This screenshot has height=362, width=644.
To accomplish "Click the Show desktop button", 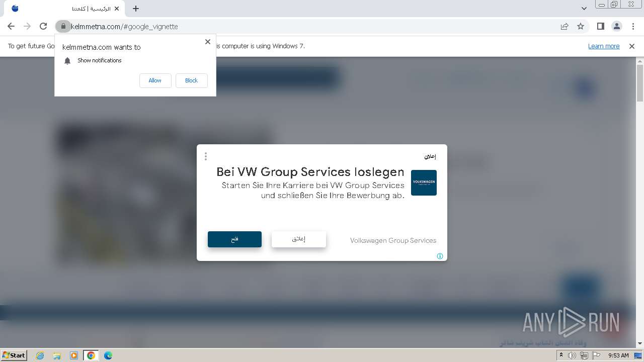I will point(639,355).
